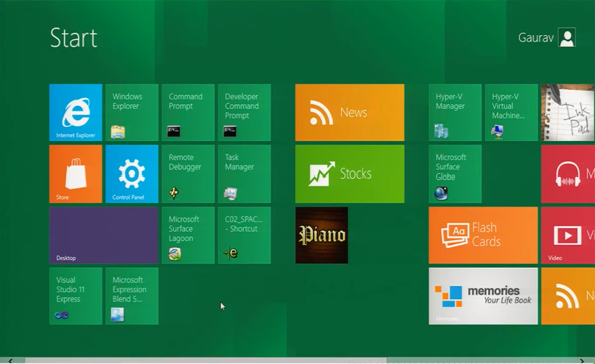Screen dimensions: 595x364
Task: Open the Task Manager tile
Action: pos(244,174)
